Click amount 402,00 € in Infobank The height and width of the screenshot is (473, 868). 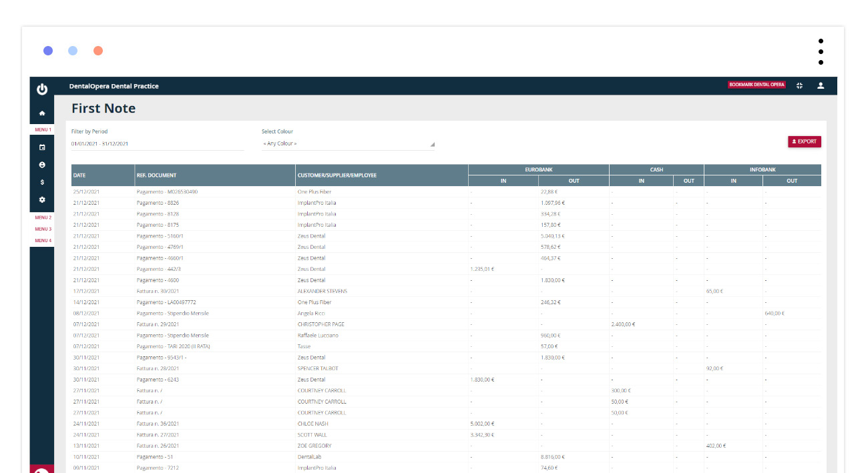[716, 446]
